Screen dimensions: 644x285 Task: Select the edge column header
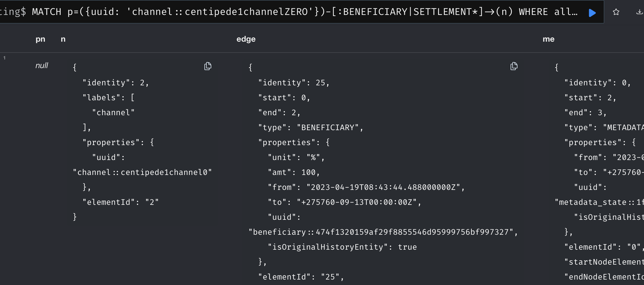pos(246,39)
